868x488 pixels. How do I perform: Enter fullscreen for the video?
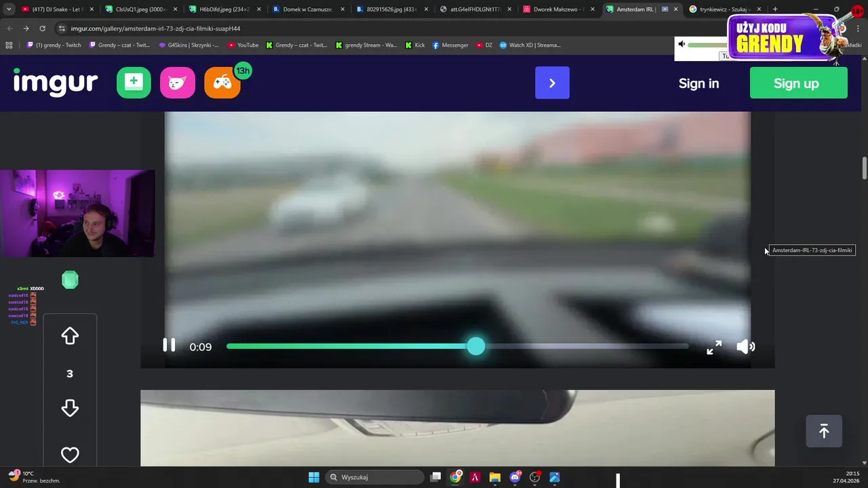click(x=714, y=347)
